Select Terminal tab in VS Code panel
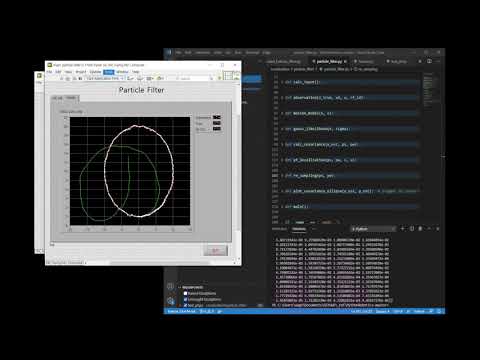This screenshot has height=360, width=480. pos(299,229)
